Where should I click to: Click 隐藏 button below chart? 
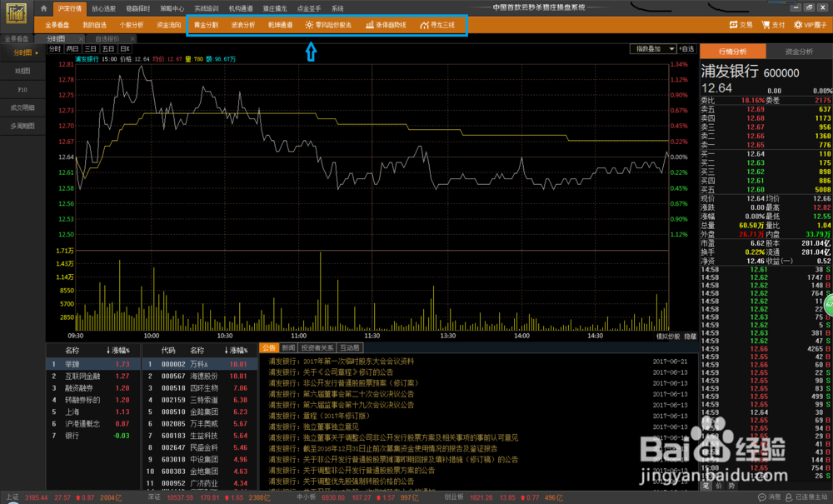point(690,337)
